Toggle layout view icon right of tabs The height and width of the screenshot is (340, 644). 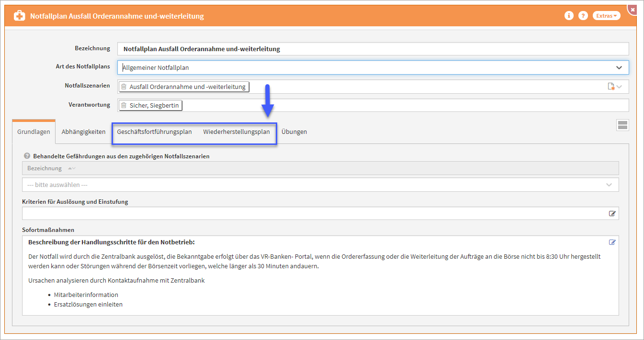[x=622, y=125]
